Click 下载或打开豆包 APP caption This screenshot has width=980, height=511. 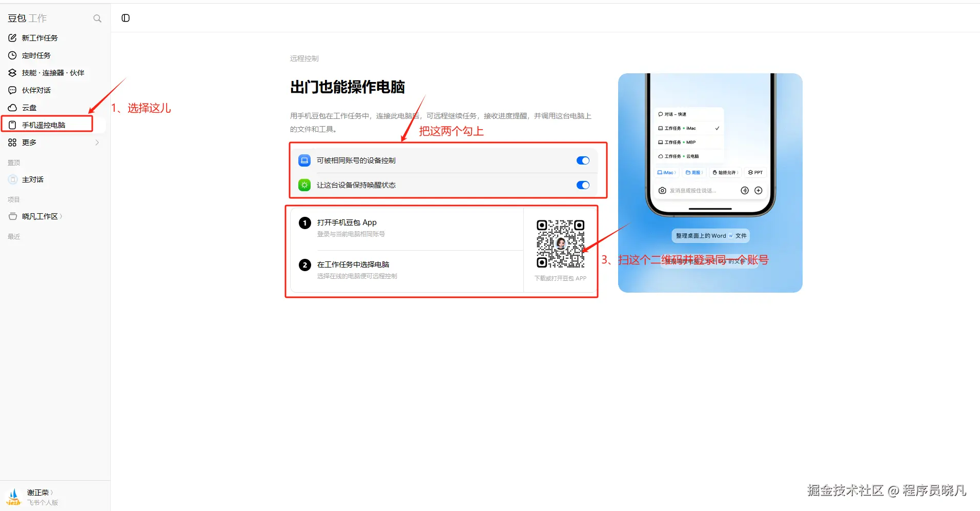click(x=561, y=278)
